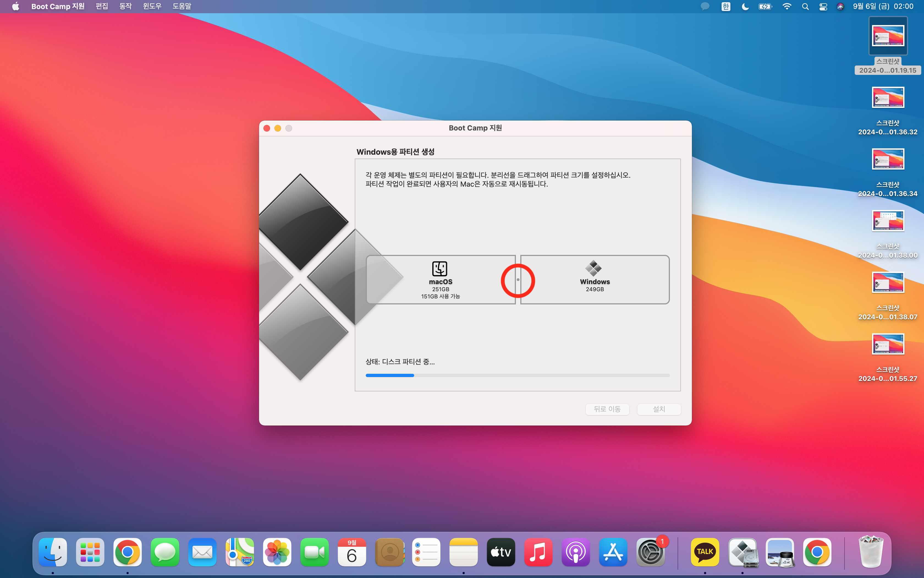Image resolution: width=924 pixels, height=578 pixels.
Task: Close the Boot Camp 지원 window
Action: [267, 129]
